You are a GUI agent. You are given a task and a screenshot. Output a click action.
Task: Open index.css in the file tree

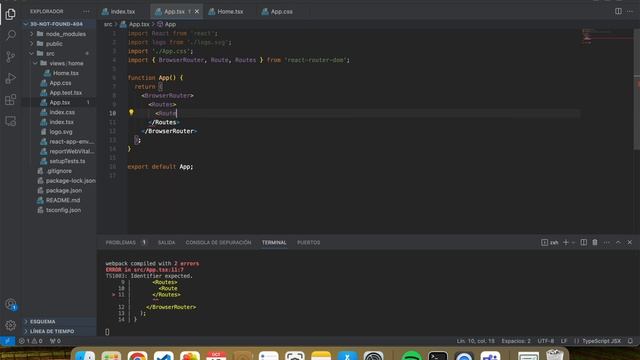[62, 112]
